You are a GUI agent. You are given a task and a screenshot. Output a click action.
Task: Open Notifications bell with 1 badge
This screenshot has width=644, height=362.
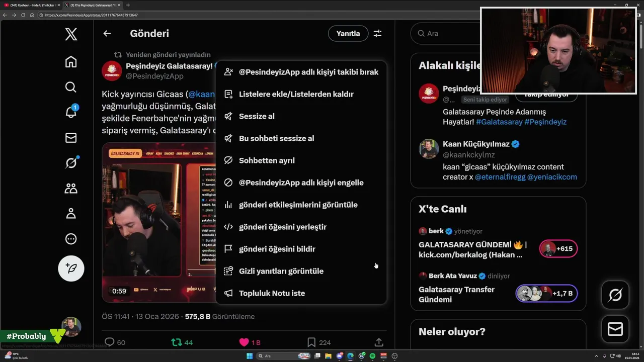[x=71, y=112]
